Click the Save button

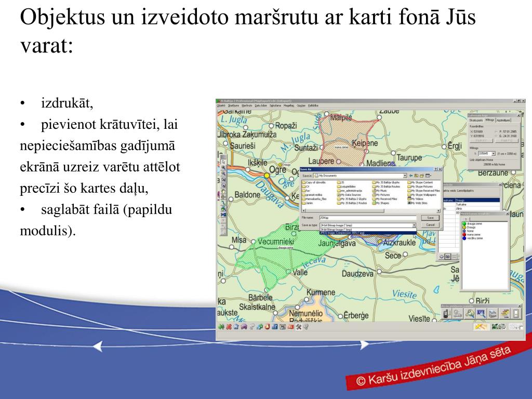tap(430, 218)
